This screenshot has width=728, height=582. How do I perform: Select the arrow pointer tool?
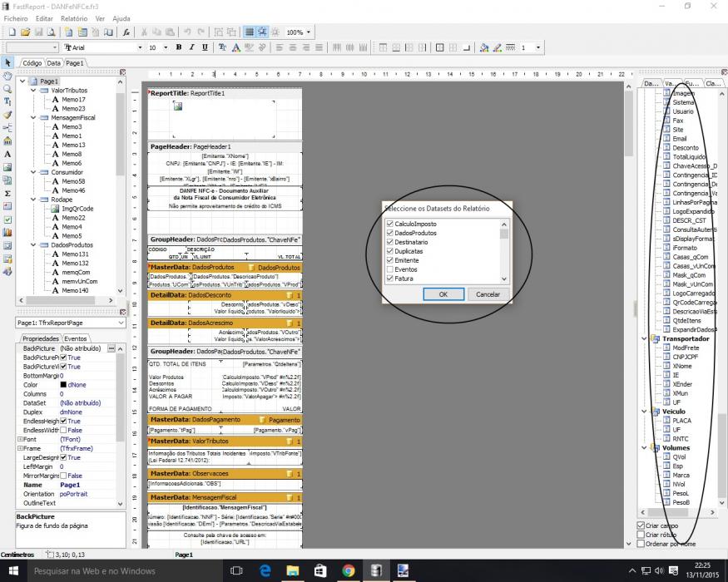[7, 62]
